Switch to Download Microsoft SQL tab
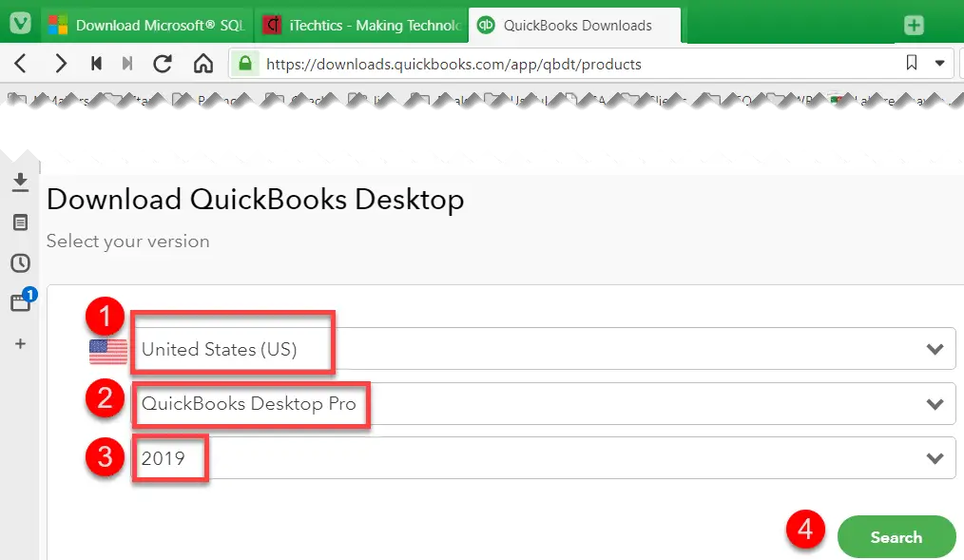964x560 pixels. 147,26
